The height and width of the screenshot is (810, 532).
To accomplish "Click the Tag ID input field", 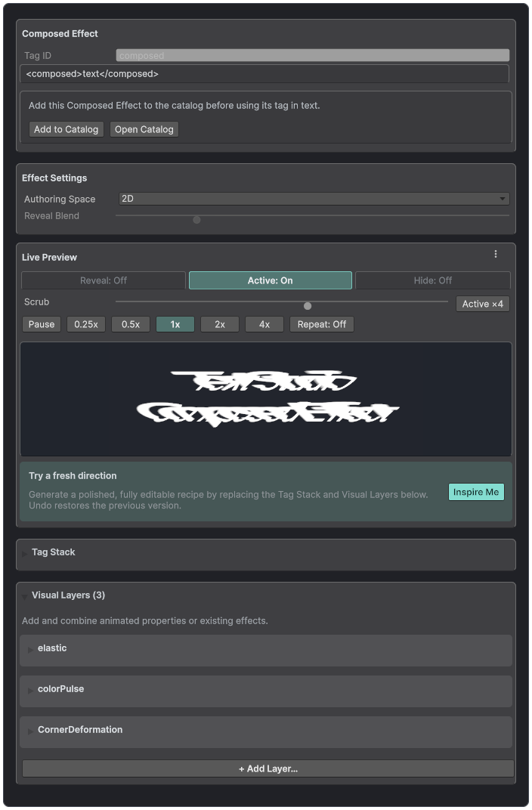I will 313,55.
